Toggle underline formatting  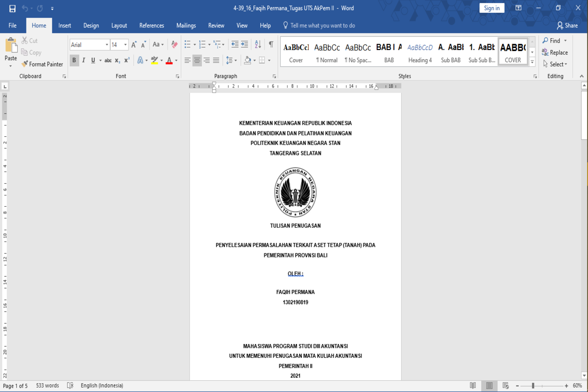point(93,60)
